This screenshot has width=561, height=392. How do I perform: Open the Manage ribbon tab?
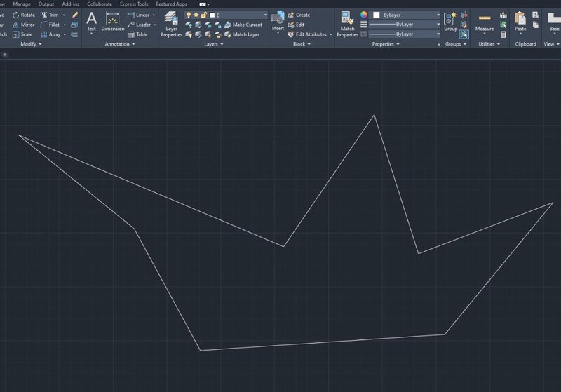click(22, 4)
